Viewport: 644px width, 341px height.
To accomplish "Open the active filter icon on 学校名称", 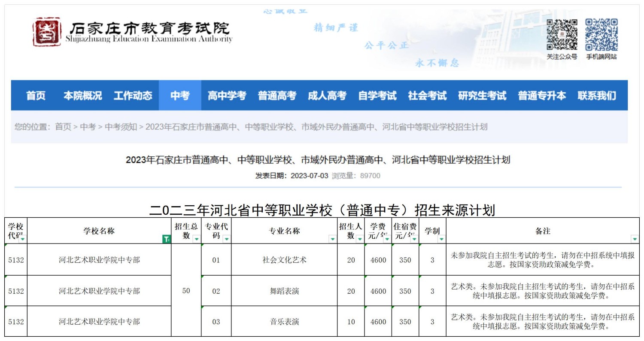I will (167, 239).
